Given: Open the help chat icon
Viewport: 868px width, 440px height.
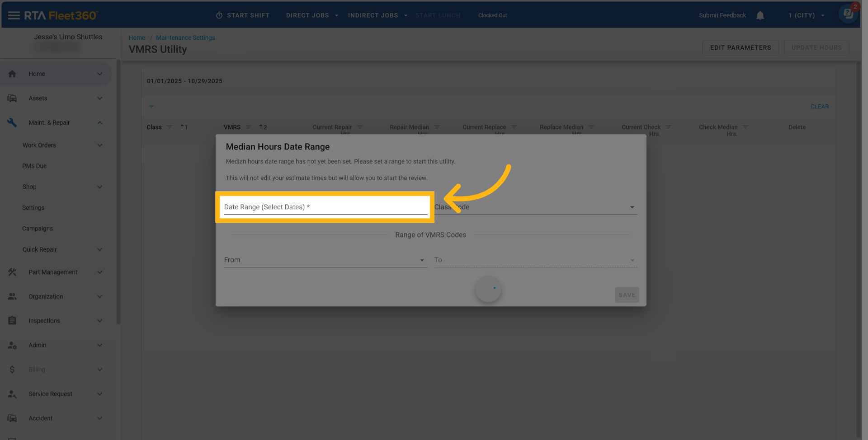Looking at the screenshot, I should click(x=848, y=14).
